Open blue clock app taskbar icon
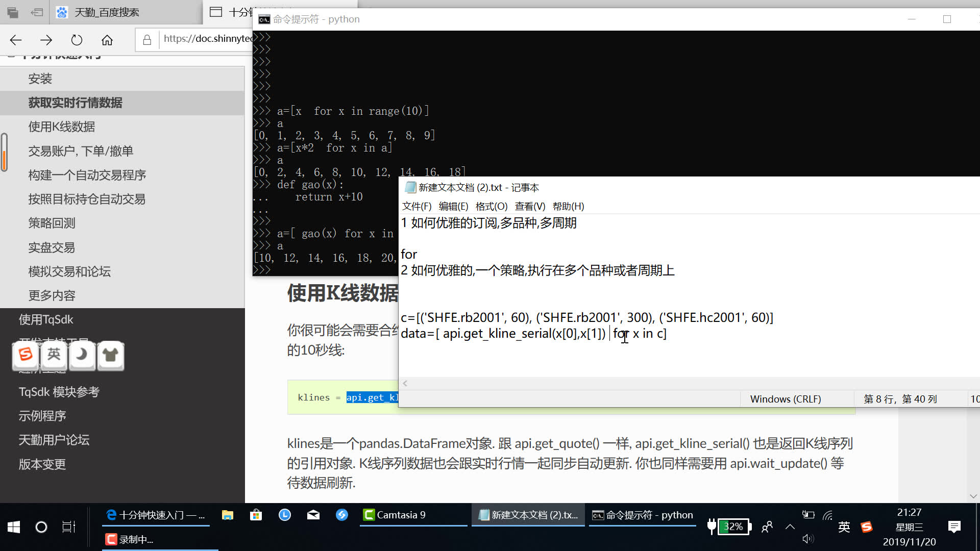 pos(285,515)
